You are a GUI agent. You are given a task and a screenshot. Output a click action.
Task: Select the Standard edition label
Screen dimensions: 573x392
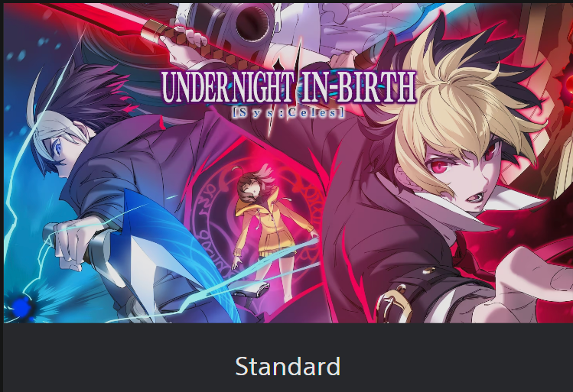click(288, 367)
